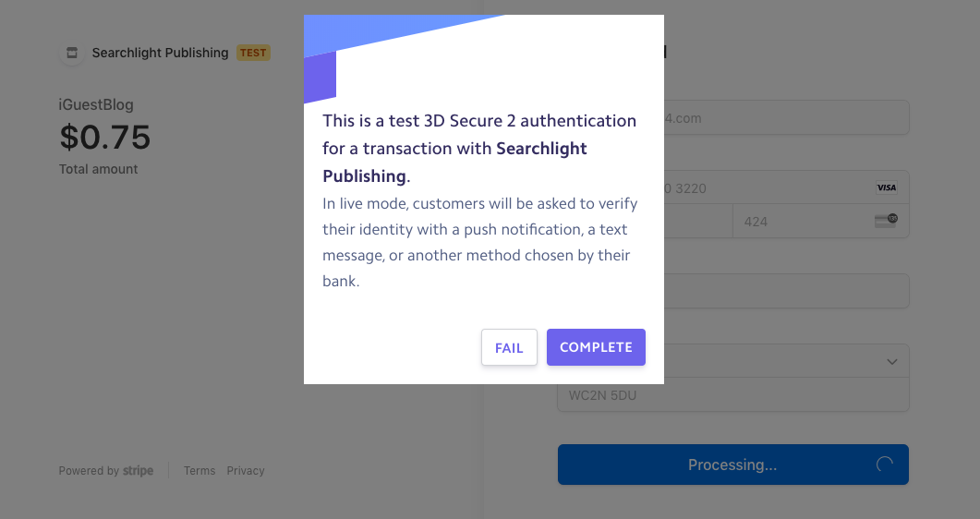Click the Processing... pay button
980x519 pixels.
(733, 465)
